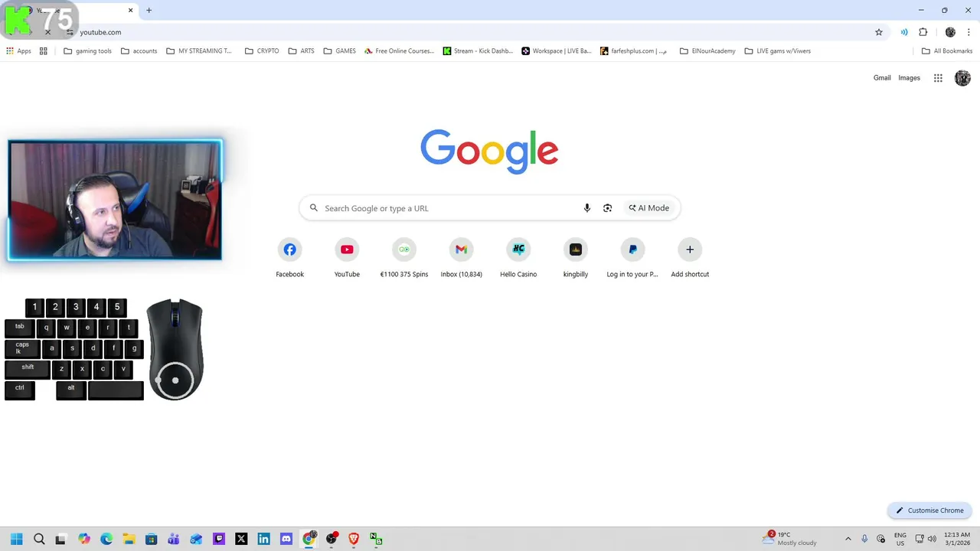Open a new tab with the plus button
This screenshot has height=551, width=980.
(149, 10)
